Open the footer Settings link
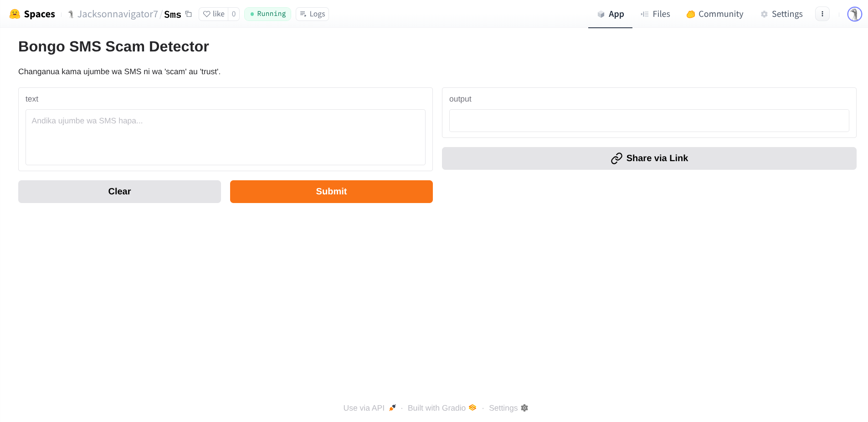 (x=508, y=408)
